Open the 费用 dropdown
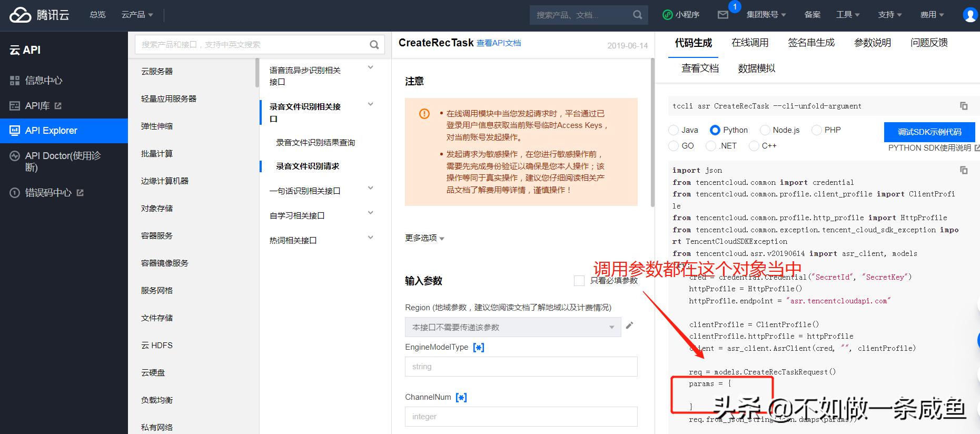The width and height of the screenshot is (980, 434). tap(932, 15)
